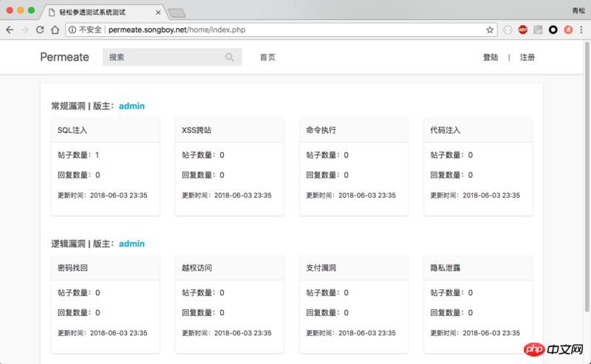Bookmark this page with the star icon
This screenshot has width=591, height=364.
tap(490, 30)
